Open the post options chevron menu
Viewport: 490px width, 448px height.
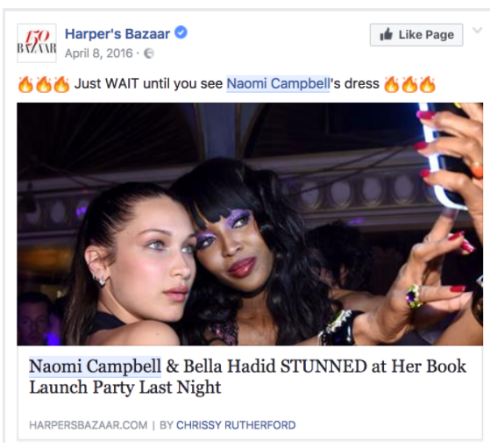[x=477, y=31]
